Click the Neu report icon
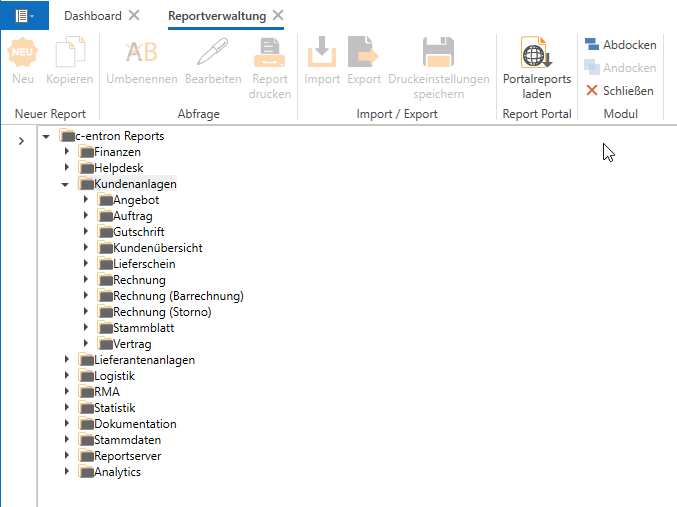677x507 pixels. (22, 52)
